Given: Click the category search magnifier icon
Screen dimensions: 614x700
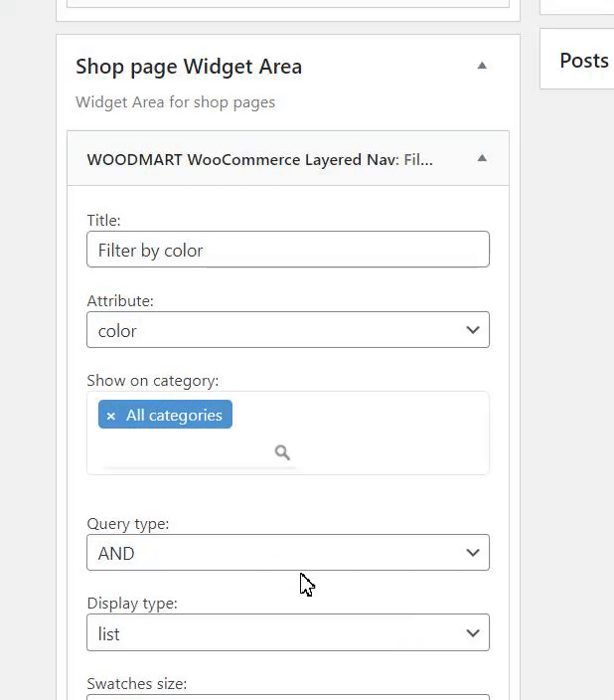Looking at the screenshot, I should pyautogui.click(x=282, y=453).
